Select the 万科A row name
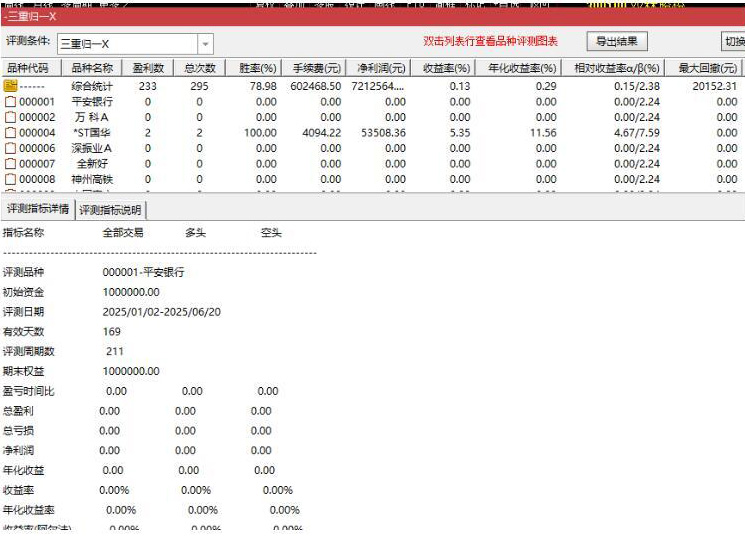745x544 pixels. 92,117
